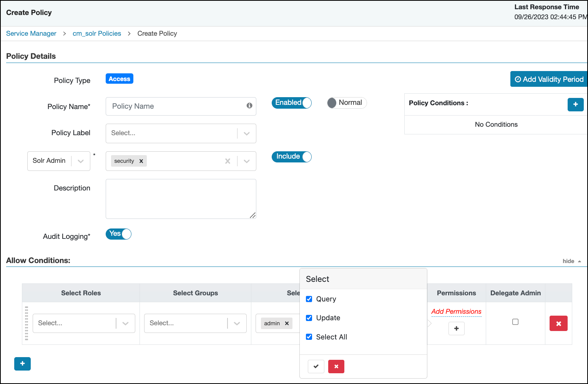Expand the Solr Admin resource dropdown

(x=80, y=161)
